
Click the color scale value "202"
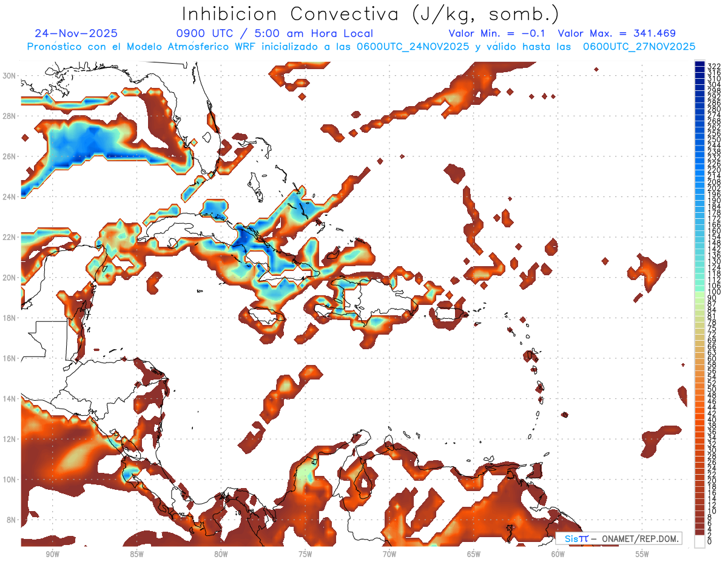pos(713,189)
